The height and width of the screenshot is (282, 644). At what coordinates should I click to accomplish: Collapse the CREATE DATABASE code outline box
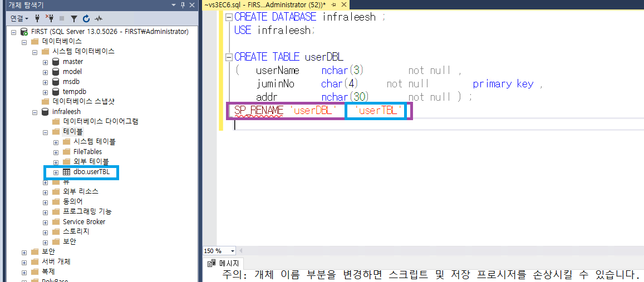tap(228, 17)
